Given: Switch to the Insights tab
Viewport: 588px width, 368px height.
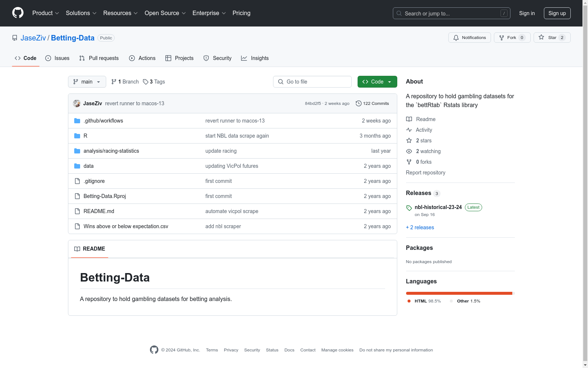Looking at the screenshot, I should (x=255, y=58).
